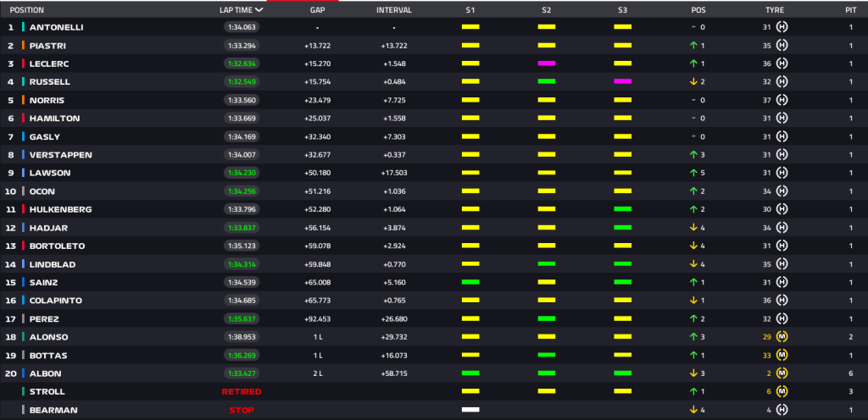Click pit count 3 for Stroll

851,392
